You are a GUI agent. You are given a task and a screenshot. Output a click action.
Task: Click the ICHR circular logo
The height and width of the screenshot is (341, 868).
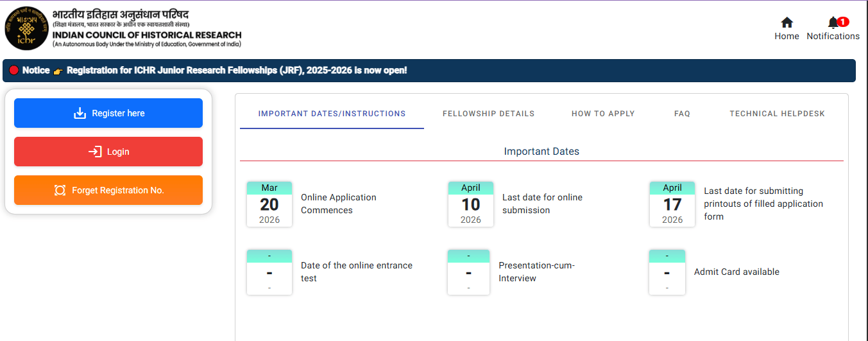click(26, 28)
